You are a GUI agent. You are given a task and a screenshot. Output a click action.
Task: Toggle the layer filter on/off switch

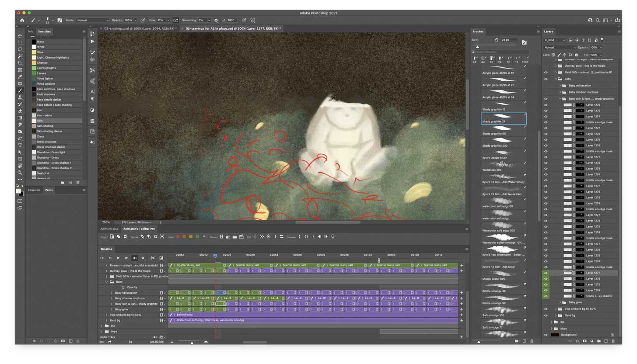[x=602, y=39]
